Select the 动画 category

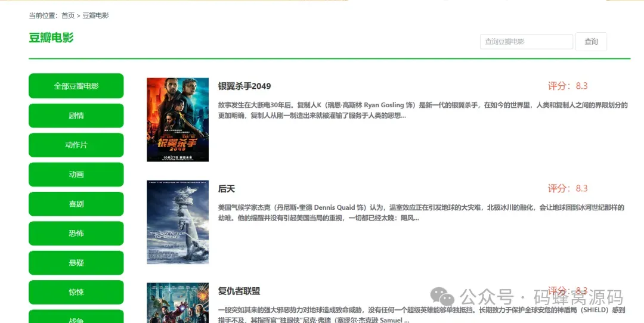pos(76,175)
